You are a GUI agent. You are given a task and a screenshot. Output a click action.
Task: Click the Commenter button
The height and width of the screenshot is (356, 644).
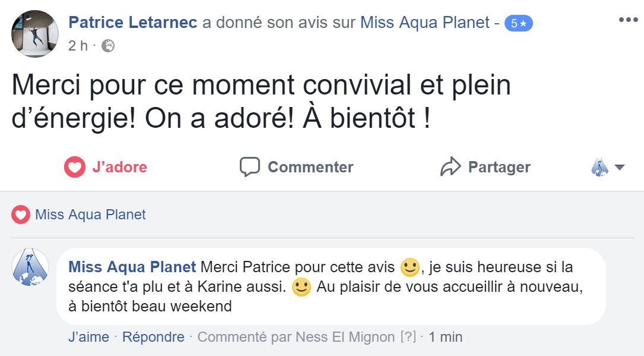click(x=297, y=167)
